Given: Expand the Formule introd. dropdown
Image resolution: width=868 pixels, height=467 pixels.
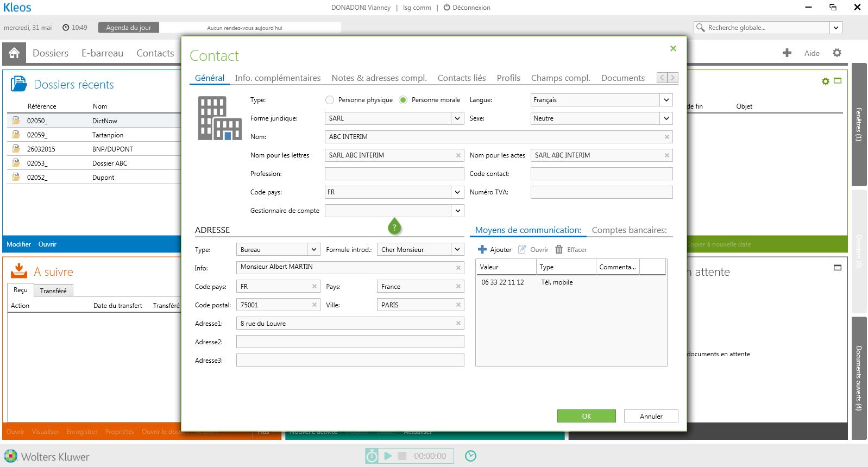Looking at the screenshot, I should tap(457, 250).
